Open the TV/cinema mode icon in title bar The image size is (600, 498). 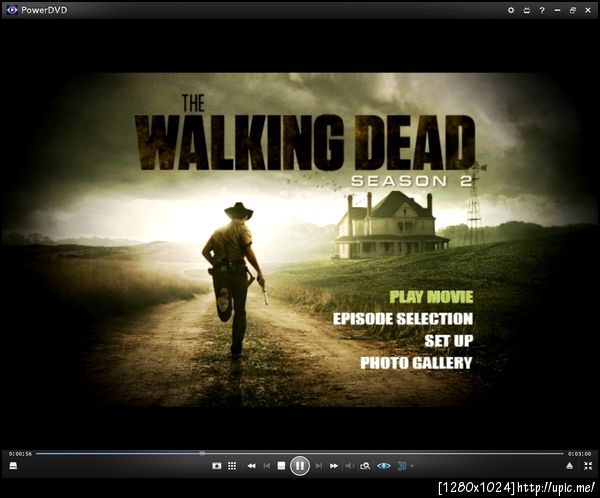tap(527, 10)
